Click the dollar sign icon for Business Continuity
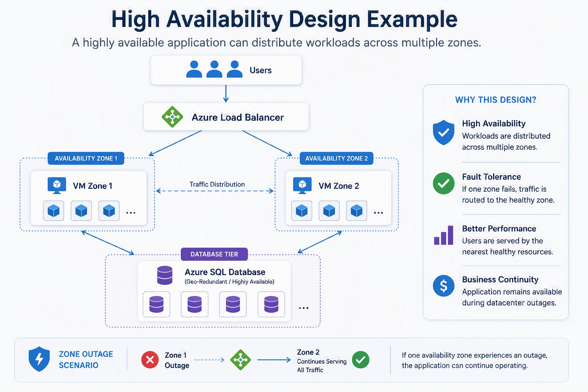 click(443, 286)
